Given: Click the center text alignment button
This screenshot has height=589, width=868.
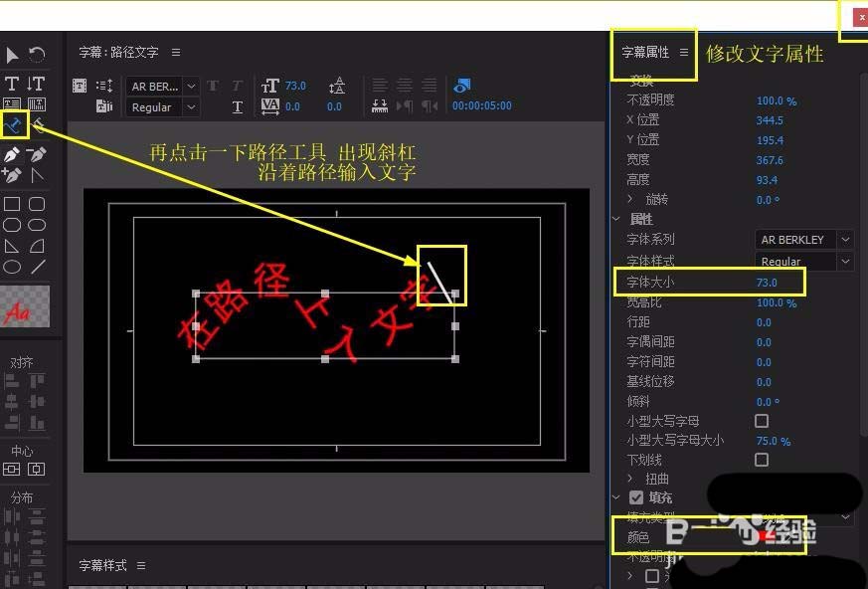Looking at the screenshot, I should [405, 84].
